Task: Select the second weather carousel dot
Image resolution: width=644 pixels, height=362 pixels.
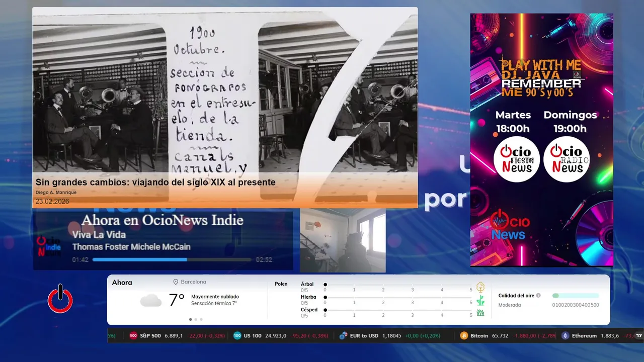Action: 196,319
